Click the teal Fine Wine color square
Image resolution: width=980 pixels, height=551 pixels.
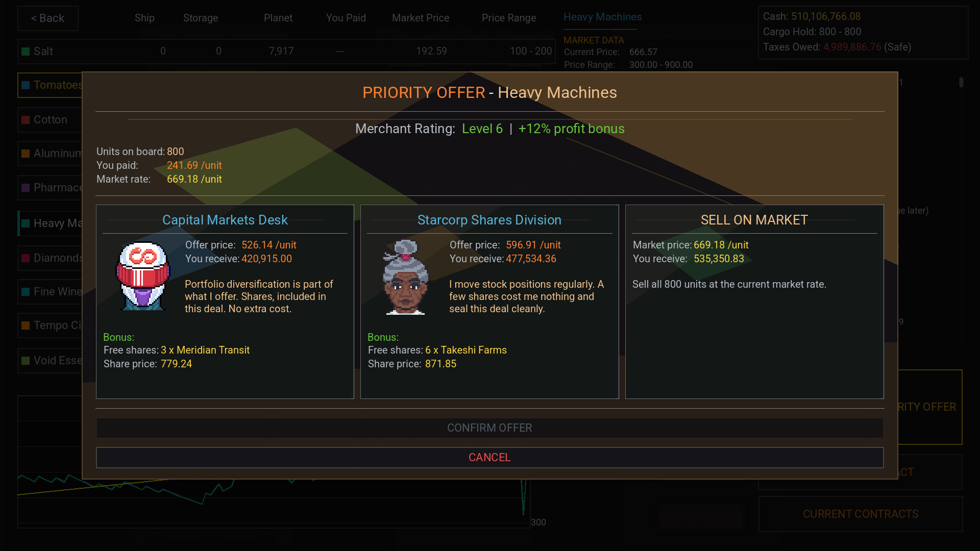[x=26, y=292]
